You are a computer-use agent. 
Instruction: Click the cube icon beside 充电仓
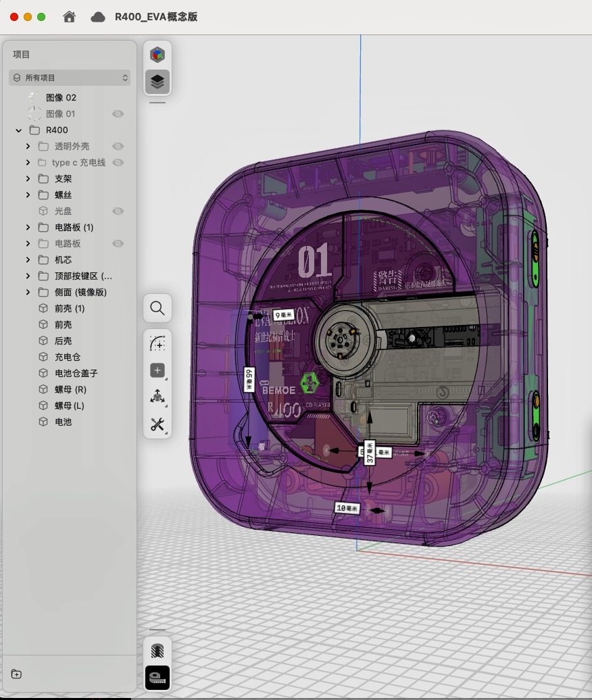pos(43,357)
